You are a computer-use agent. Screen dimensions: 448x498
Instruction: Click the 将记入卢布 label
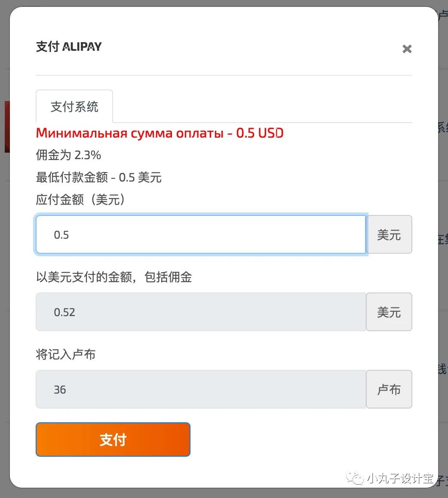[65, 354]
